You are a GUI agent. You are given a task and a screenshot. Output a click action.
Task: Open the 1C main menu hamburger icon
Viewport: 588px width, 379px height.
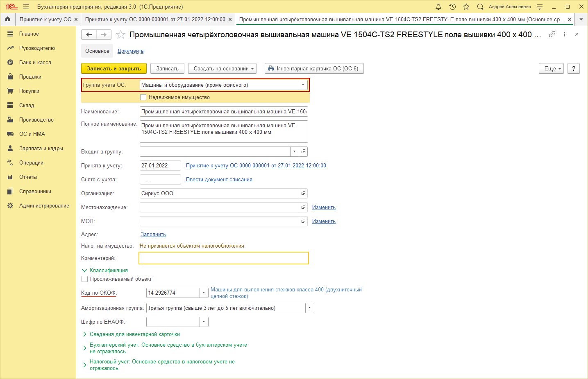[x=26, y=7]
